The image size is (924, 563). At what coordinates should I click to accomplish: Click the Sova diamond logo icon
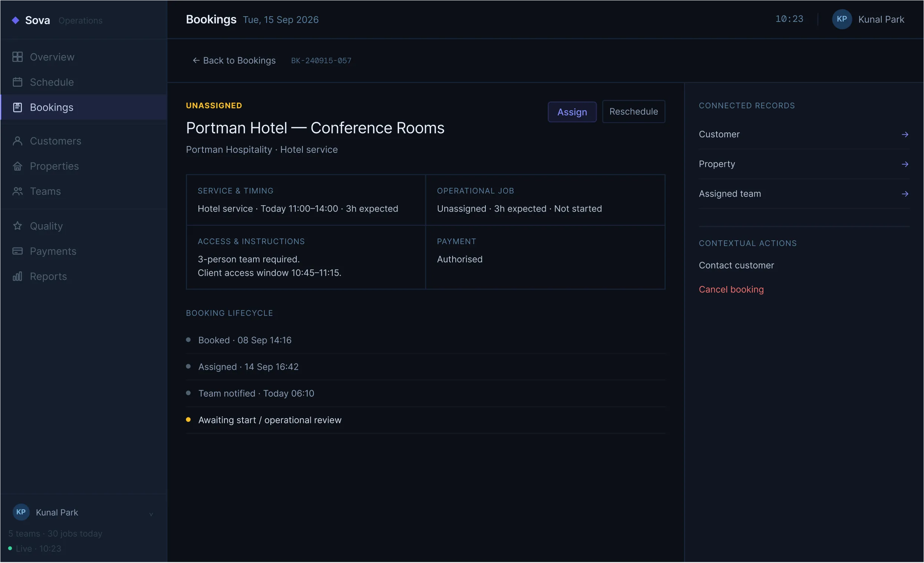coord(15,20)
